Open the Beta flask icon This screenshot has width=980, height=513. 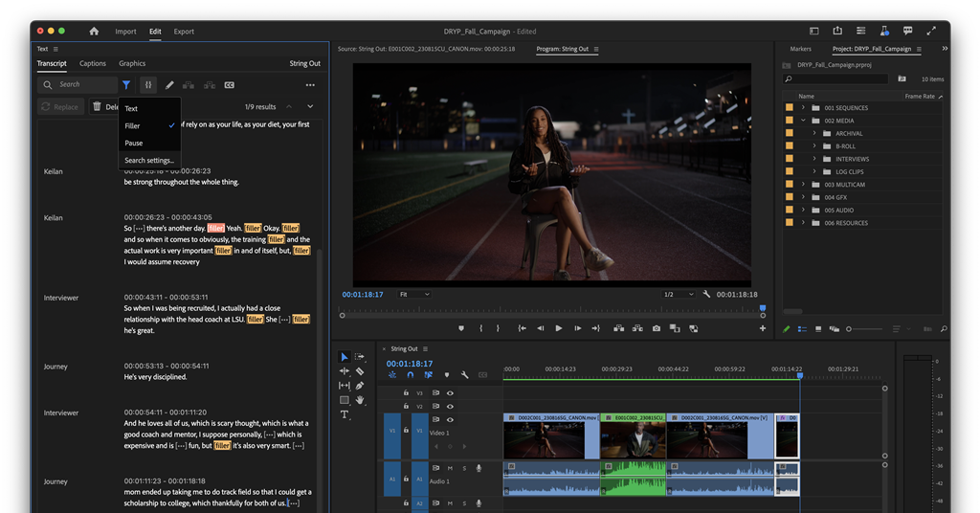tap(884, 31)
